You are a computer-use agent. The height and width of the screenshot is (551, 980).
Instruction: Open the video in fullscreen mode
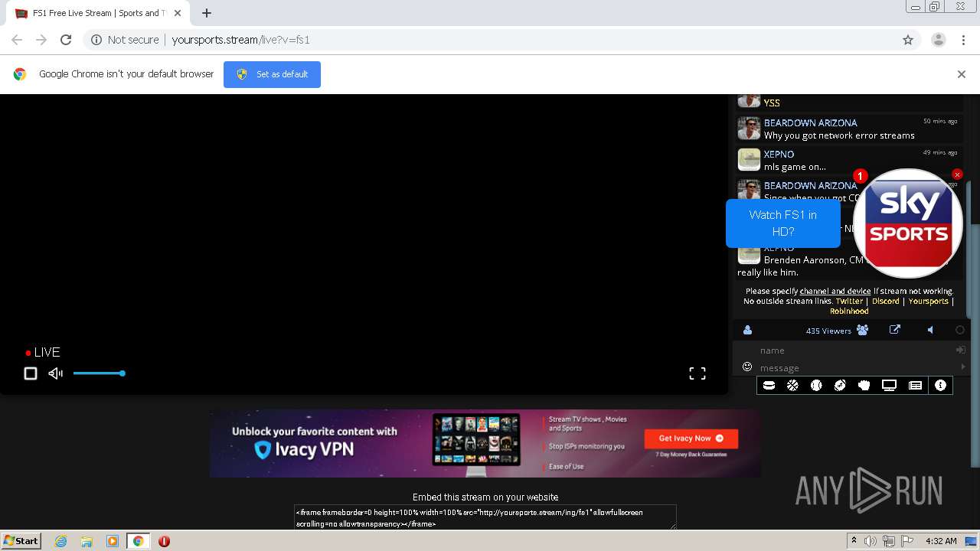point(697,373)
